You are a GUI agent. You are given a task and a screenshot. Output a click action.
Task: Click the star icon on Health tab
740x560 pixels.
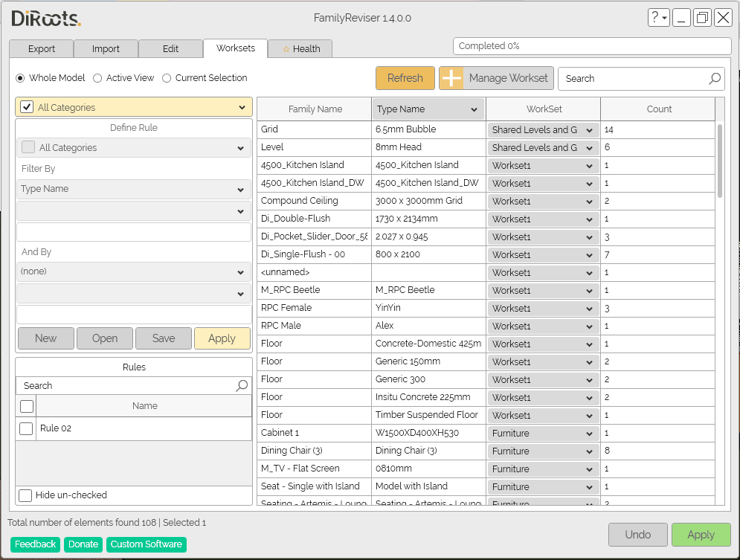point(286,49)
